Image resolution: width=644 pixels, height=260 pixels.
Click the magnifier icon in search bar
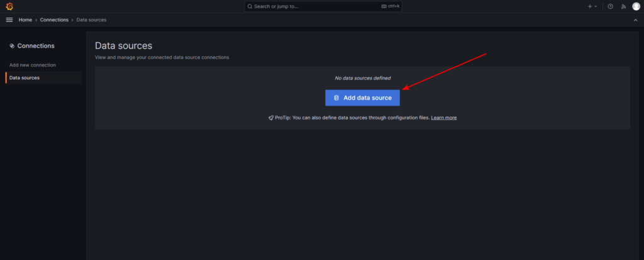(251, 6)
